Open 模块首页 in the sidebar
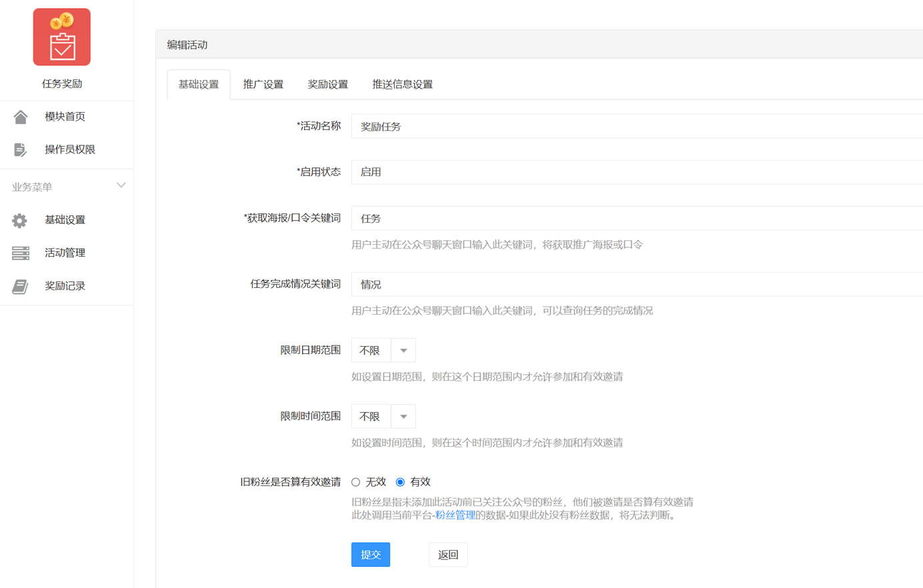Image resolution: width=923 pixels, height=588 pixels. coord(65,117)
